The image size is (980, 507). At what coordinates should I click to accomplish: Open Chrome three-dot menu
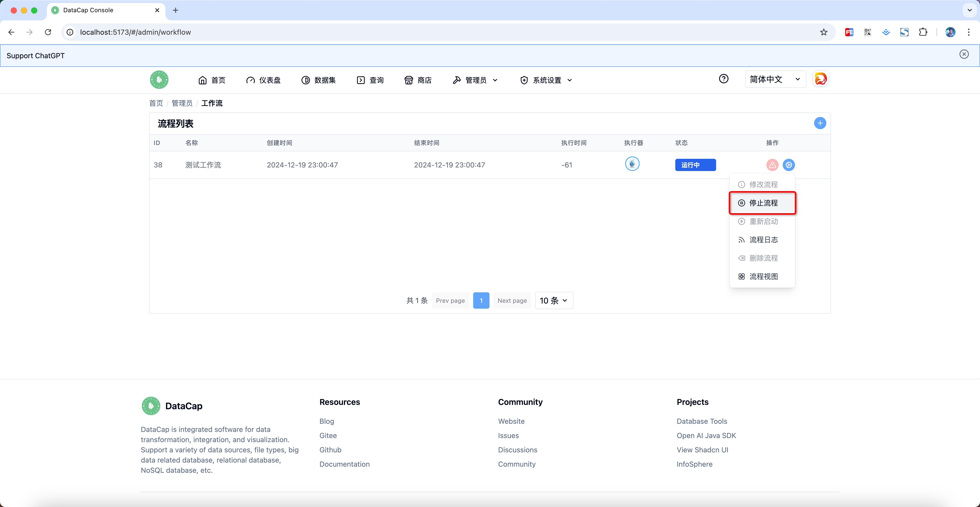[x=968, y=32]
